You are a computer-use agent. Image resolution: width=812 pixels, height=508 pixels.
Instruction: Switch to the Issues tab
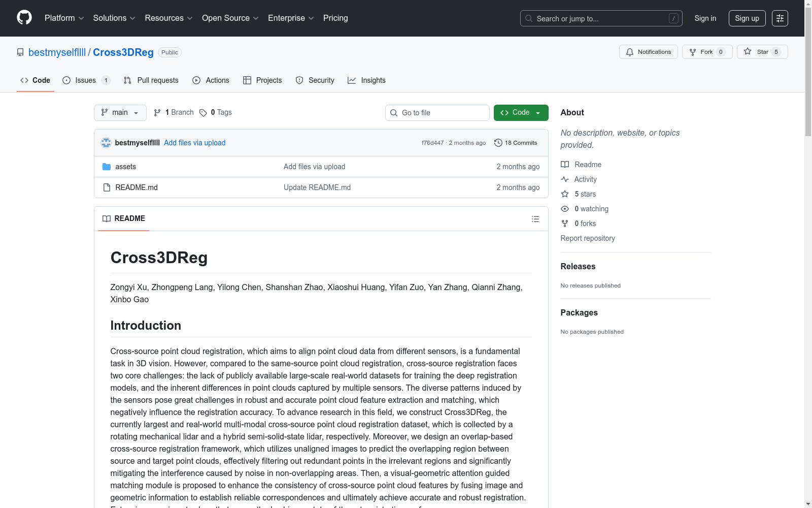[x=86, y=80]
